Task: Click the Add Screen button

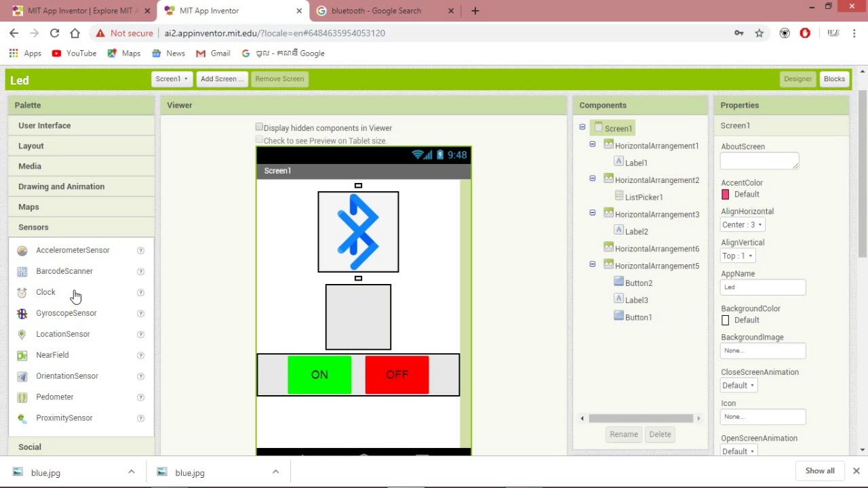Action: [222, 79]
